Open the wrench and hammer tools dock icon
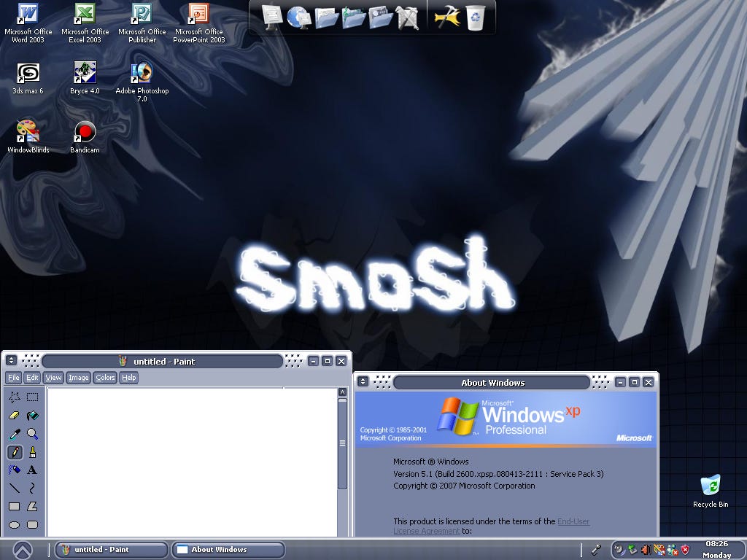Viewport: 747px width, 560px height. pyautogui.click(x=407, y=18)
